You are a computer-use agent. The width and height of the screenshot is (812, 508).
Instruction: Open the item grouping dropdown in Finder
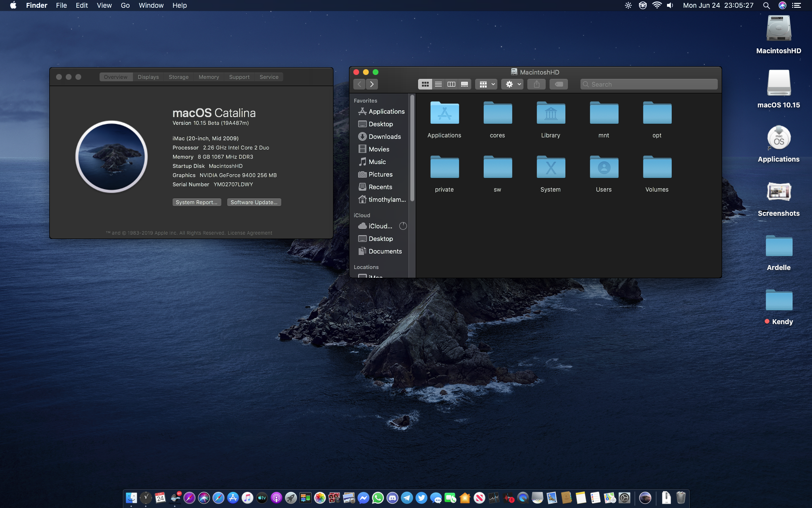pos(486,84)
